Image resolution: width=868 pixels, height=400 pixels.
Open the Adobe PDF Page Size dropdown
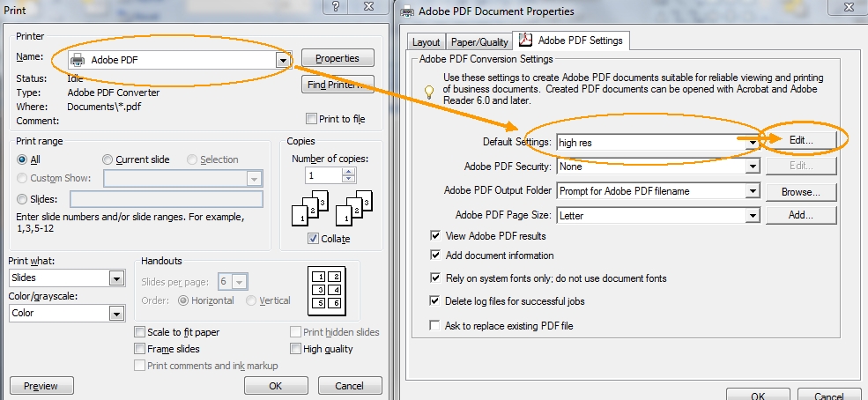pyautogui.click(x=753, y=215)
